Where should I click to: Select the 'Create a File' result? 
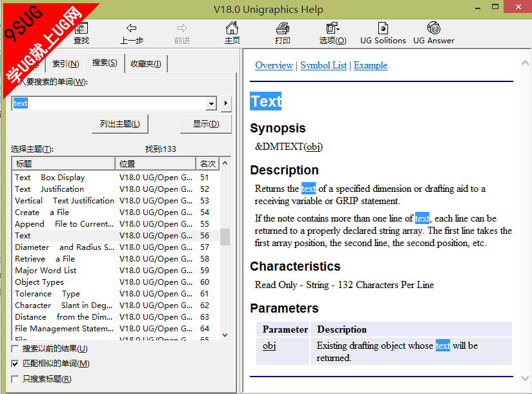pos(116,213)
